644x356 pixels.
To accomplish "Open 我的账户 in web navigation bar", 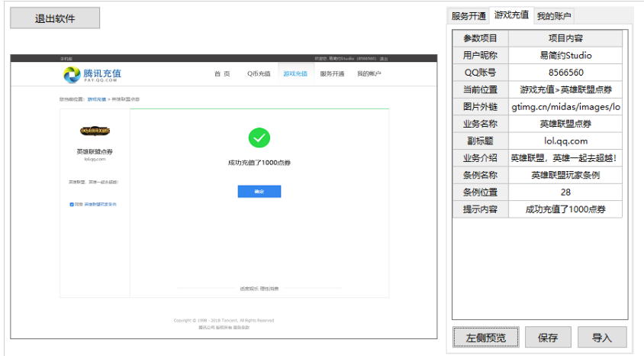I will point(369,73).
